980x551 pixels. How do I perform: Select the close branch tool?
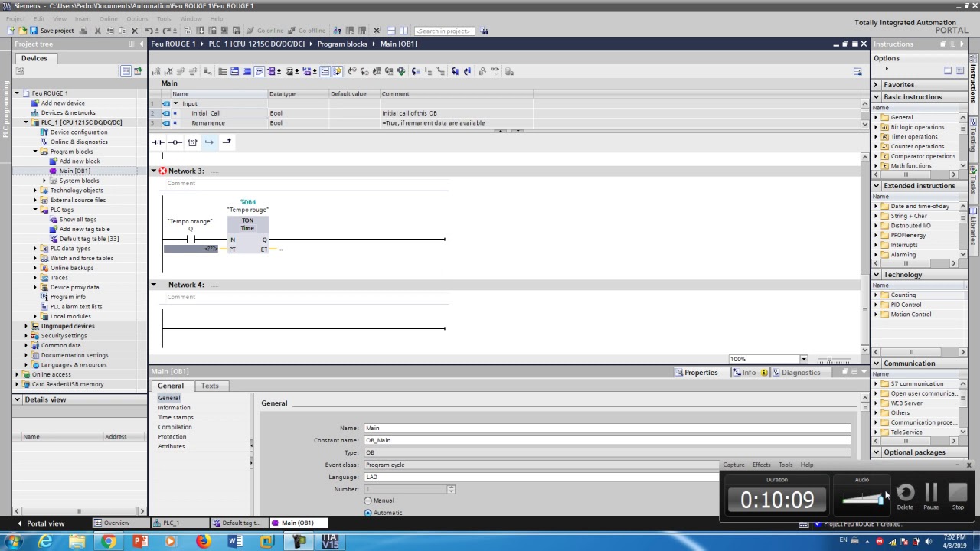(x=227, y=142)
